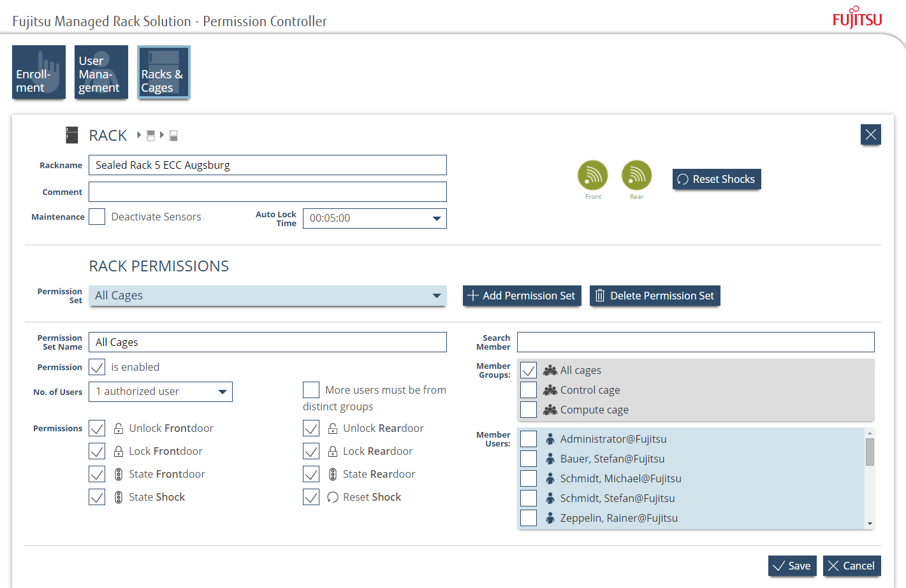The height and width of the screenshot is (588, 906).
Task: Uncheck the Lock Reardoor permission
Action: click(x=311, y=451)
